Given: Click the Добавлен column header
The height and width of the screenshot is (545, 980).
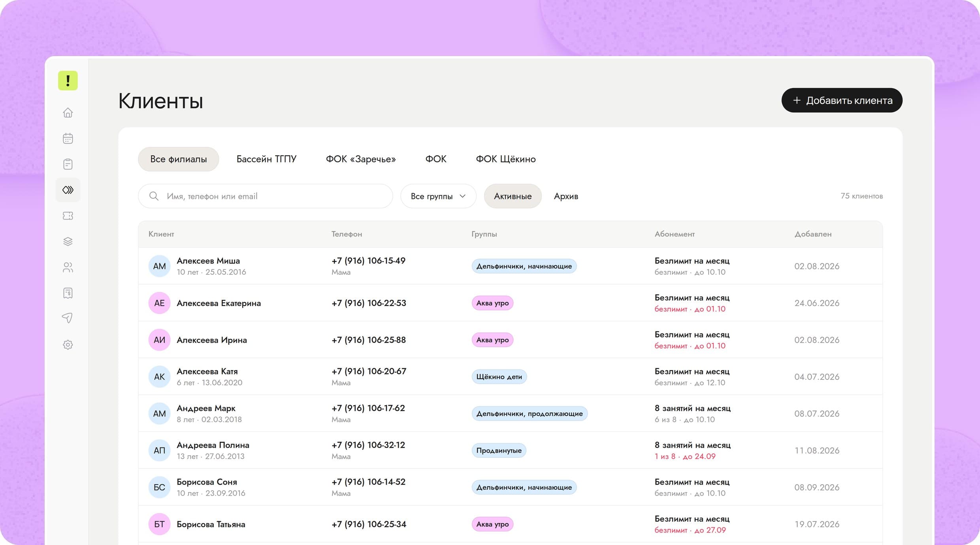Looking at the screenshot, I should tap(813, 234).
